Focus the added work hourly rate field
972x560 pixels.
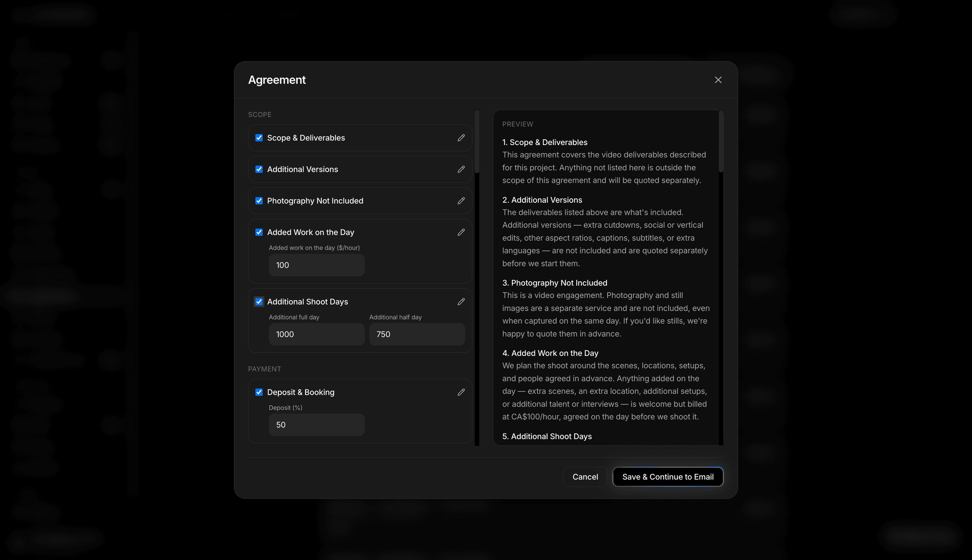[x=317, y=265]
